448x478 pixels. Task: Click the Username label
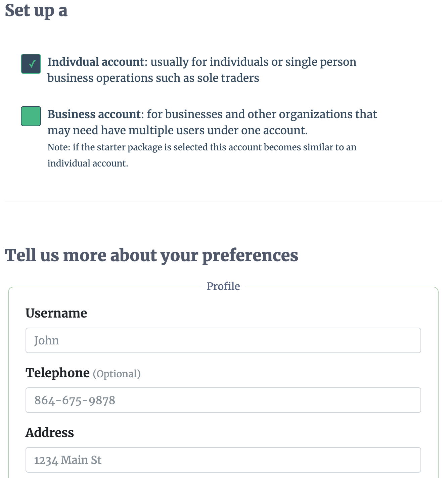point(56,313)
